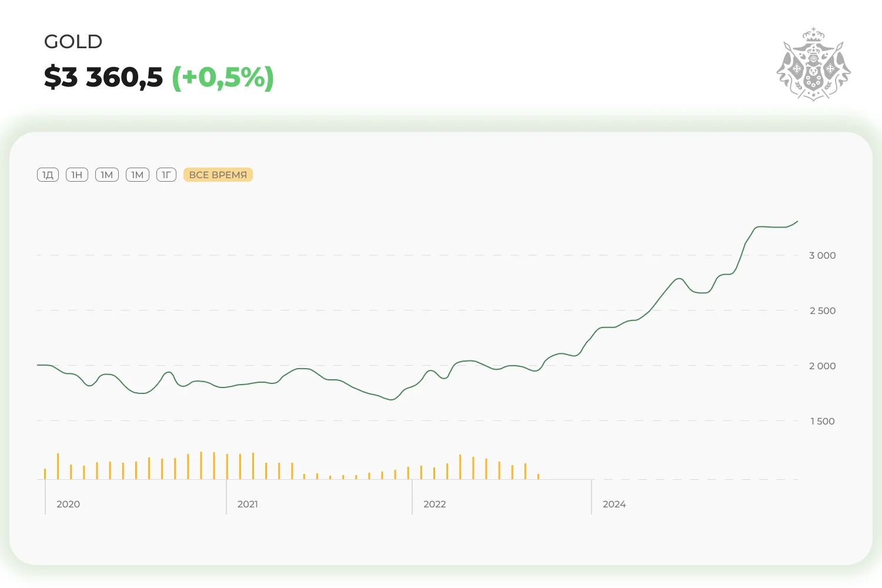
Task: Switch chart to 1Н range
Action: click(77, 175)
